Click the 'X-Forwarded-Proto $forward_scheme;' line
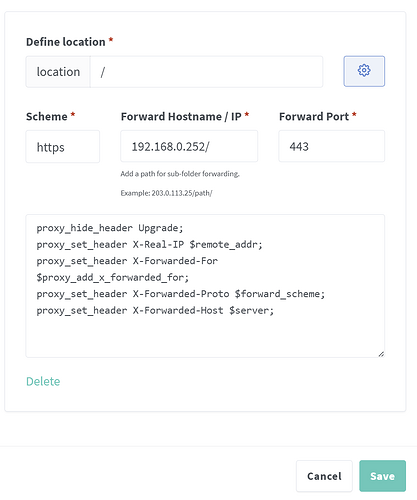 click(x=181, y=294)
